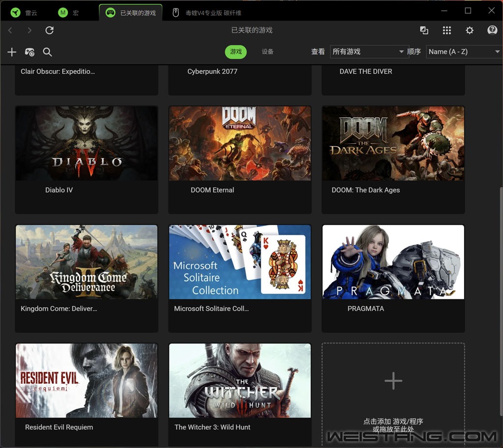
Task: Select DOOM: The Dark Ages cover art
Action: (x=393, y=143)
